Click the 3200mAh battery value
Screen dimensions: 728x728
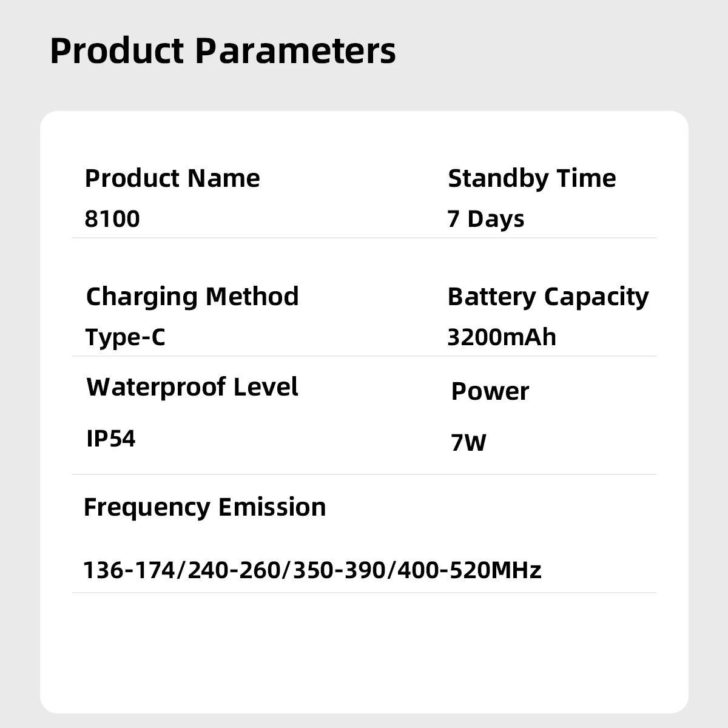501,337
